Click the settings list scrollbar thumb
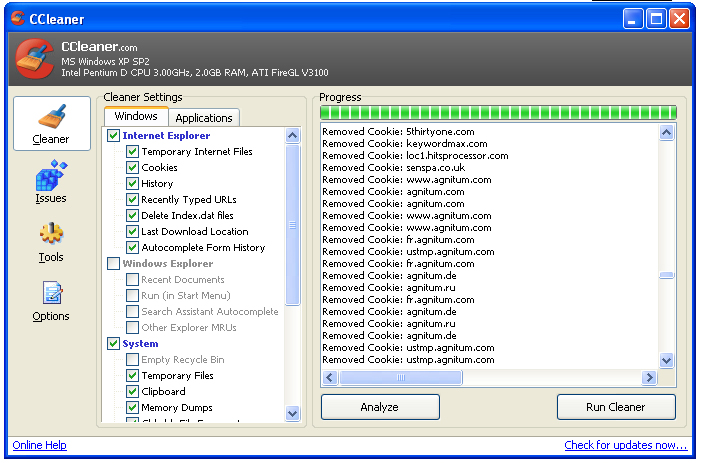This screenshot has height=463, width=705. pyautogui.click(x=292, y=225)
